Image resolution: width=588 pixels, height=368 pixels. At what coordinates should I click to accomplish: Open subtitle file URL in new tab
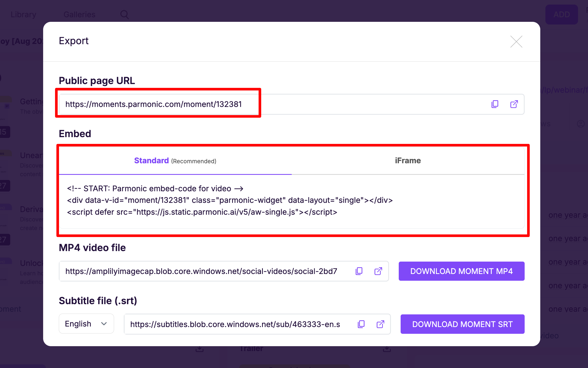380,324
